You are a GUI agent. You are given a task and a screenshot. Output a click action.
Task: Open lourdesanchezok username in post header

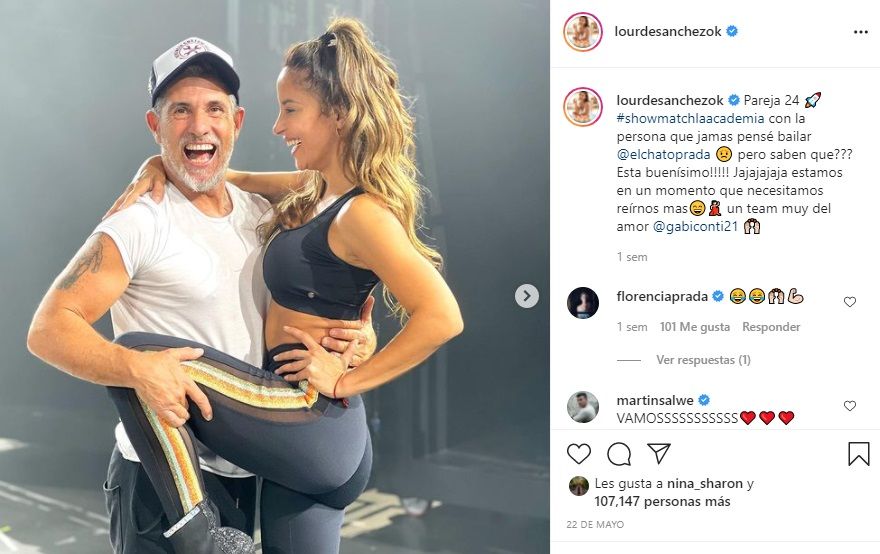pos(669,32)
